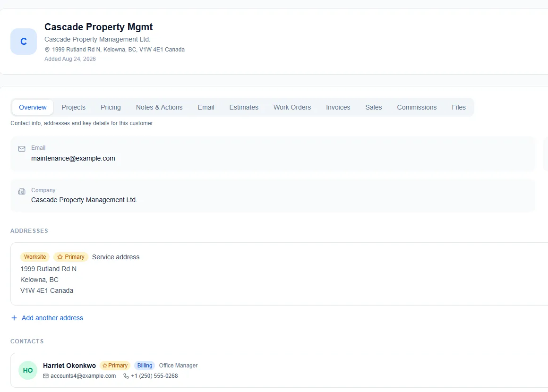Screen dimensions: 548x392
Task: Click the Service address label
Action: [x=116, y=257]
